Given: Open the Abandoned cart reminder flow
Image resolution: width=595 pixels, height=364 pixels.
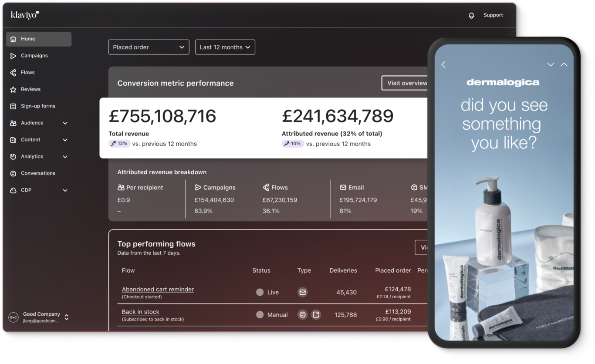Looking at the screenshot, I should 158,289.
